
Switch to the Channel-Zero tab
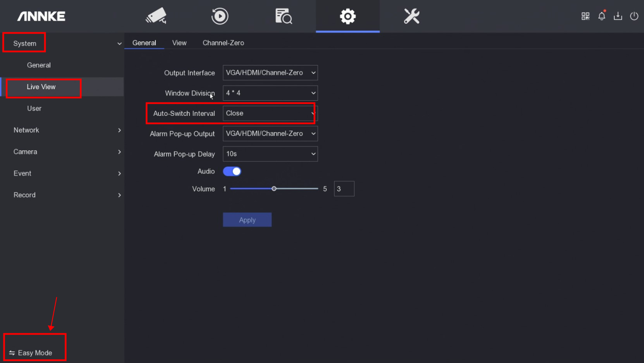(223, 43)
